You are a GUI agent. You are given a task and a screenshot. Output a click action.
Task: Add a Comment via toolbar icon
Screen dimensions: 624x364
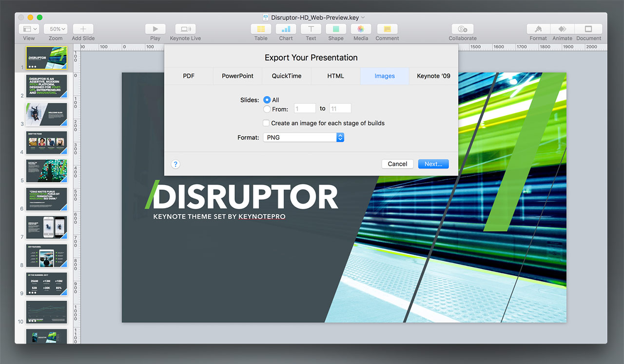[387, 29]
